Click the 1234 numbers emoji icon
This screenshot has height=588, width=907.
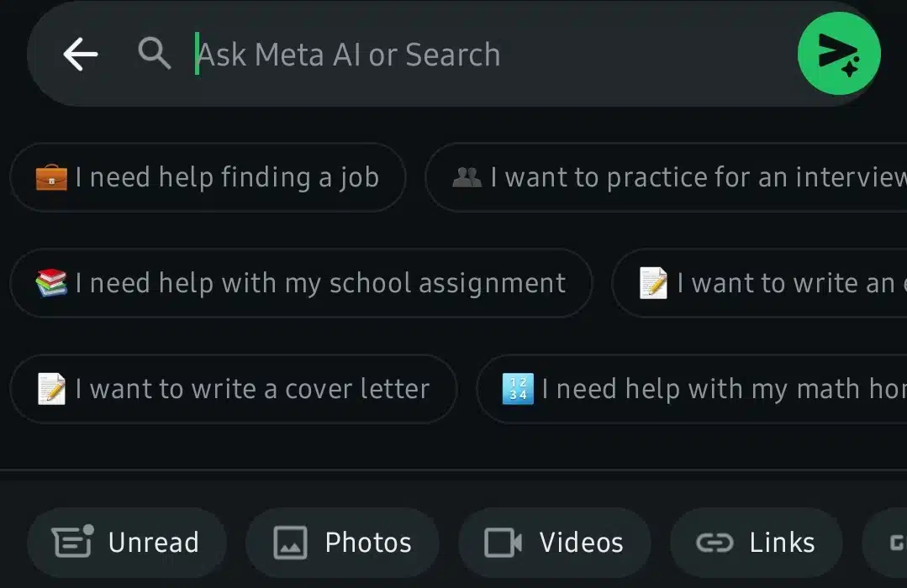click(x=518, y=389)
